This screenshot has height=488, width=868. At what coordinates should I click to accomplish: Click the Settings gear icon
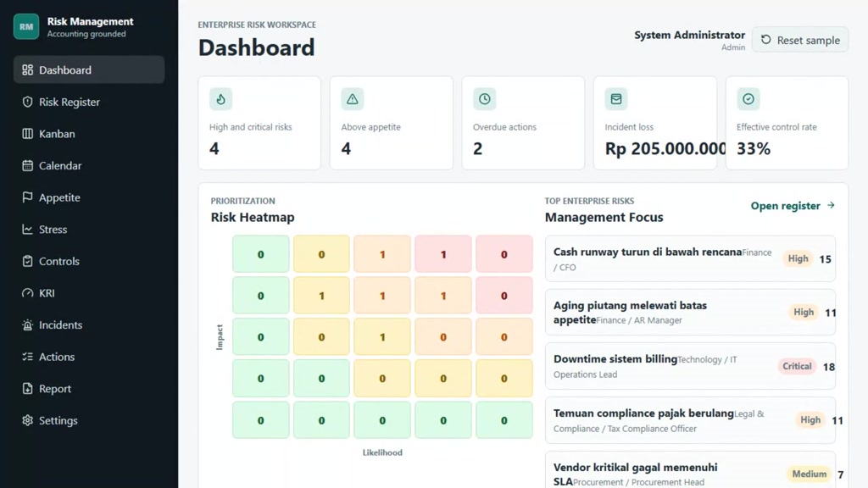click(27, 420)
